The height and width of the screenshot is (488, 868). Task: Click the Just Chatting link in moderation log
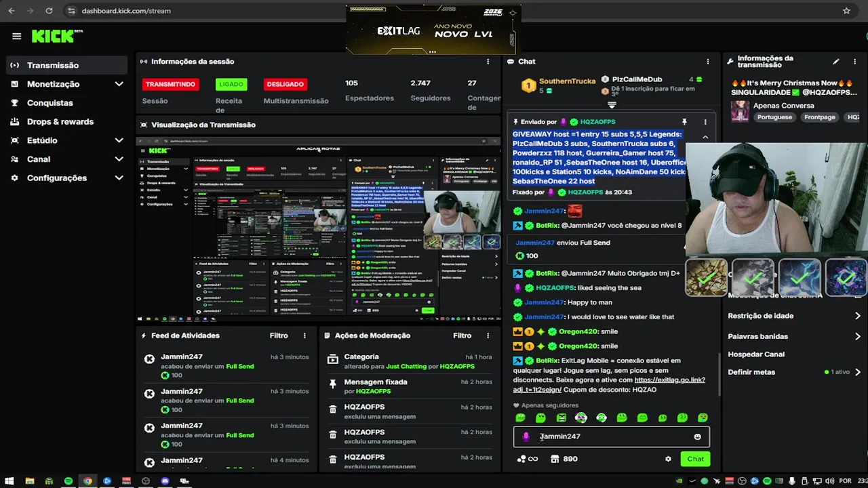point(406,367)
